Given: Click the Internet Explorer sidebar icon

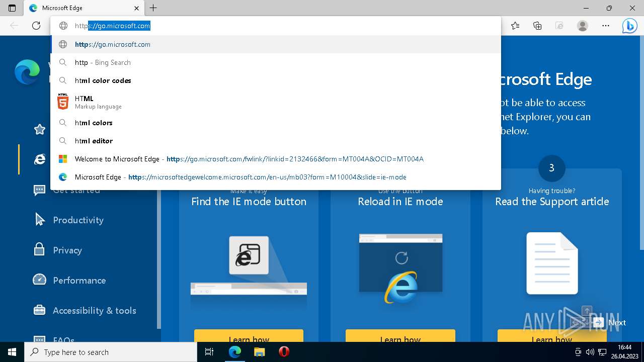Looking at the screenshot, I should [40, 159].
